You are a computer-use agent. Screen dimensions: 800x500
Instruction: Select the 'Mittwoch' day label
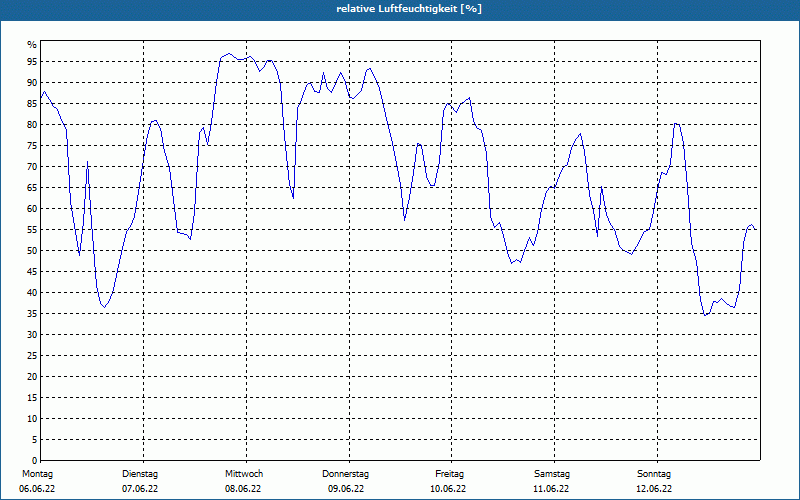(x=244, y=474)
